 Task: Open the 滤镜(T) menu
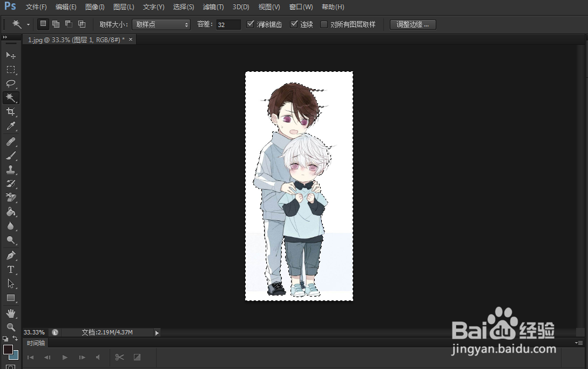[213, 7]
